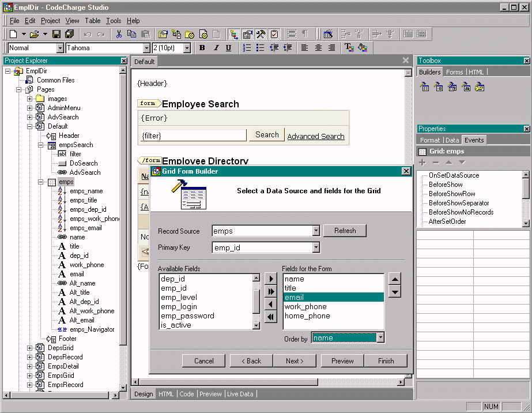Click the decrease indent icon
The image size is (532, 413).
(x=274, y=48)
